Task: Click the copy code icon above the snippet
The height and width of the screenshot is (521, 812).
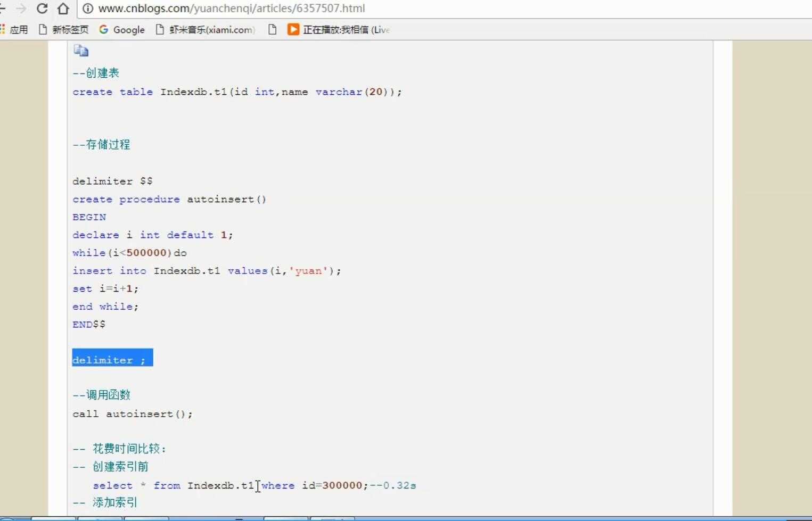Action: point(81,51)
